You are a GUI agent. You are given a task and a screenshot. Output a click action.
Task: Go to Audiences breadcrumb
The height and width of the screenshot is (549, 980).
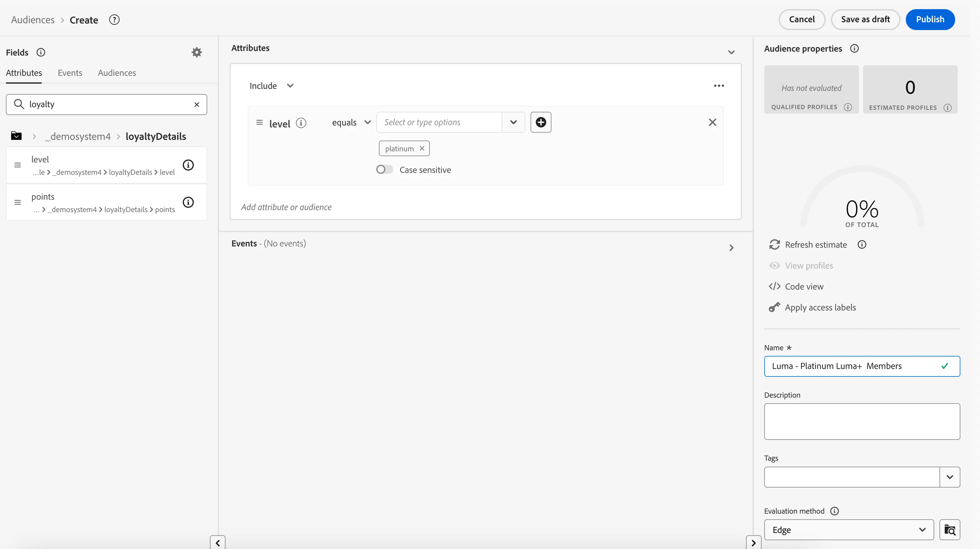tap(33, 20)
